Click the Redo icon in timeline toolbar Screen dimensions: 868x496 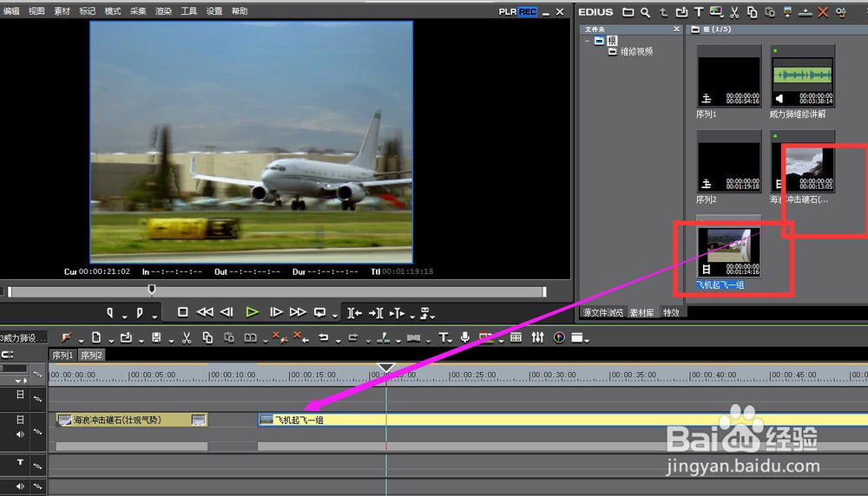click(353, 337)
